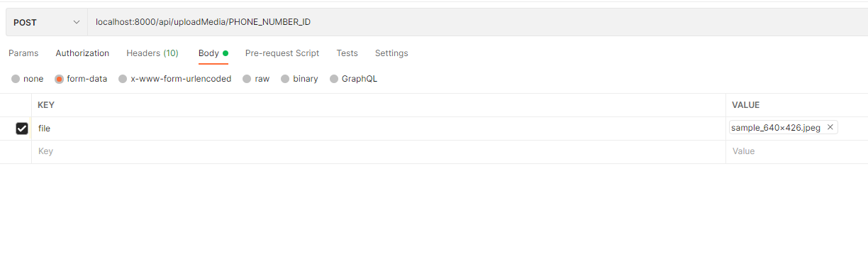The width and height of the screenshot is (868, 272).
Task: Choose the GraphQL body option
Action: [x=354, y=79]
